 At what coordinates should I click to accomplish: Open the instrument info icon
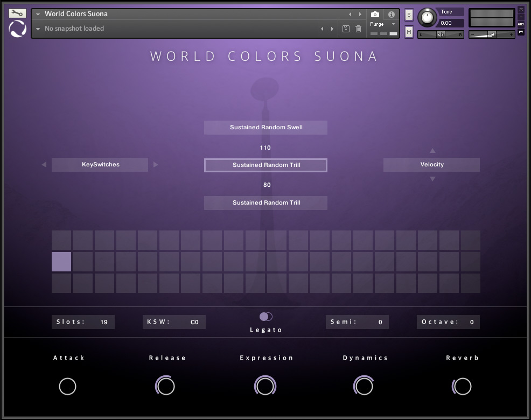click(x=392, y=15)
